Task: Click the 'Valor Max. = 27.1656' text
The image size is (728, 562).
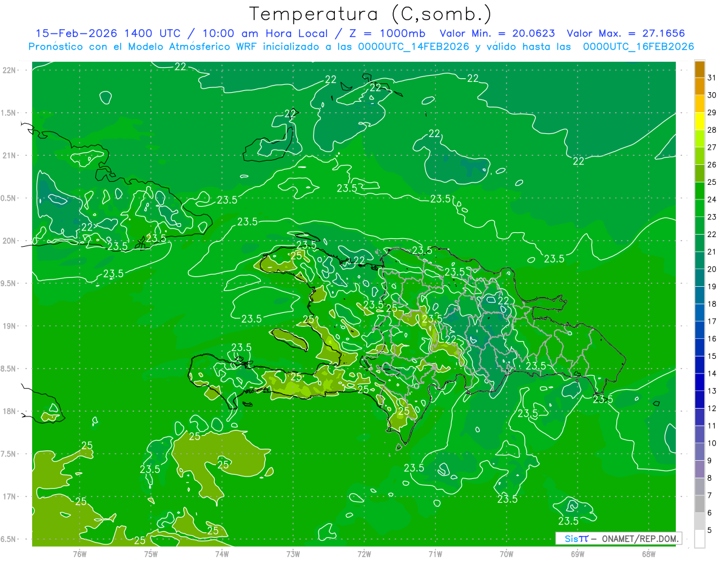Action: [626, 33]
